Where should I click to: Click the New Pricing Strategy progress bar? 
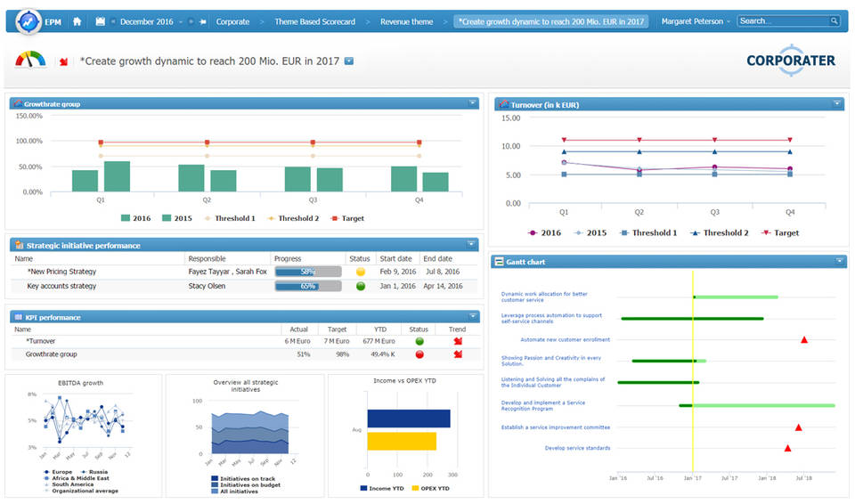click(308, 272)
